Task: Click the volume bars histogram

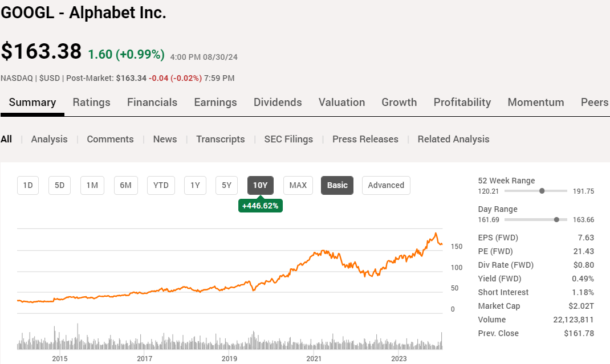Action: [230, 338]
